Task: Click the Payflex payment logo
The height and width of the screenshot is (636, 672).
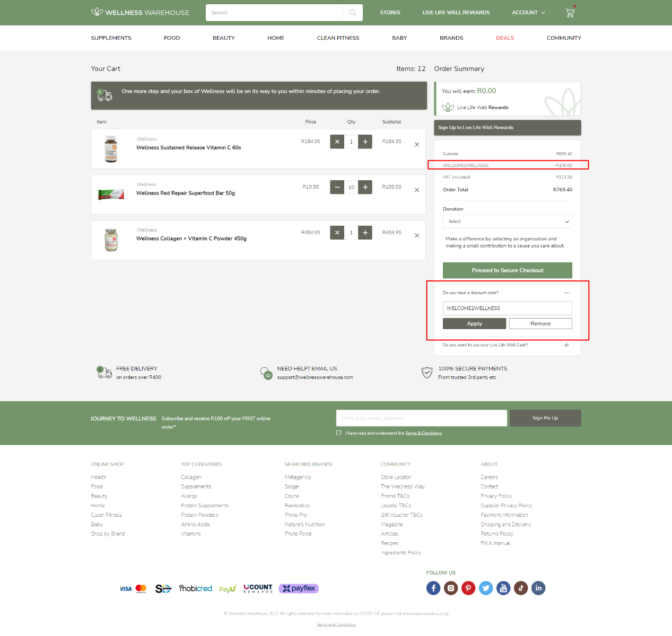Action: [299, 588]
